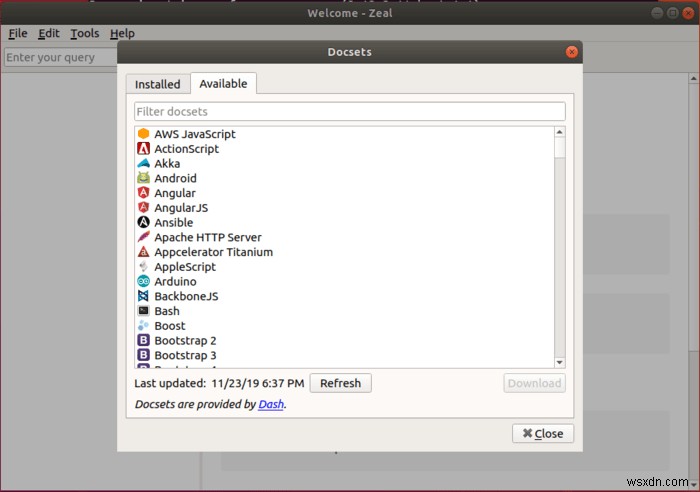Open the Help menu
The height and width of the screenshot is (492, 700).
point(122,33)
